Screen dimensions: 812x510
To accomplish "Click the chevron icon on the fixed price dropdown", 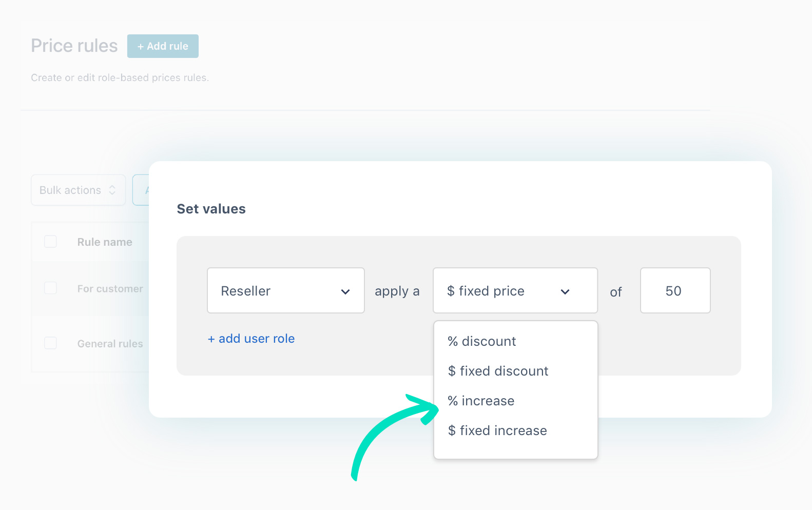I will [x=565, y=291].
